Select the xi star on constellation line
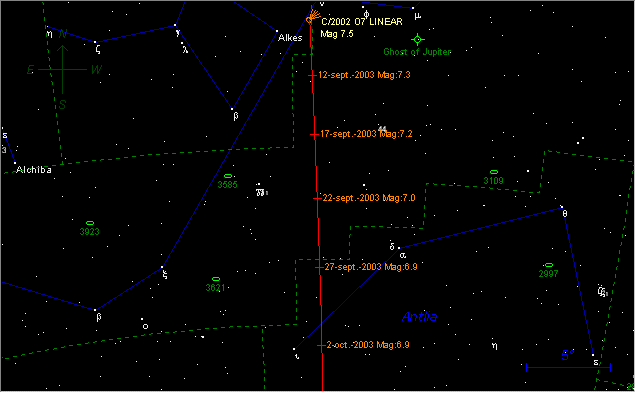The image size is (636, 393). pyautogui.click(x=162, y=267)
